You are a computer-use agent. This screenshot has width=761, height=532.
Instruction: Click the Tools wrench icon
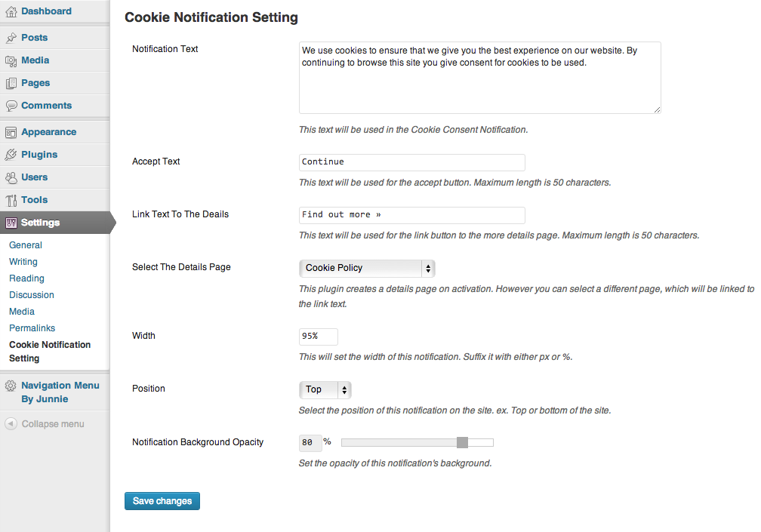click(x=11, y=200)
